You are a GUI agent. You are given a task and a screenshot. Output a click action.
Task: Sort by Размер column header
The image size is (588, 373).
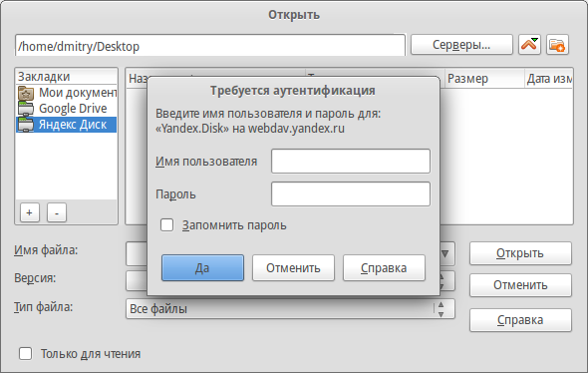[x=484, y=79]
